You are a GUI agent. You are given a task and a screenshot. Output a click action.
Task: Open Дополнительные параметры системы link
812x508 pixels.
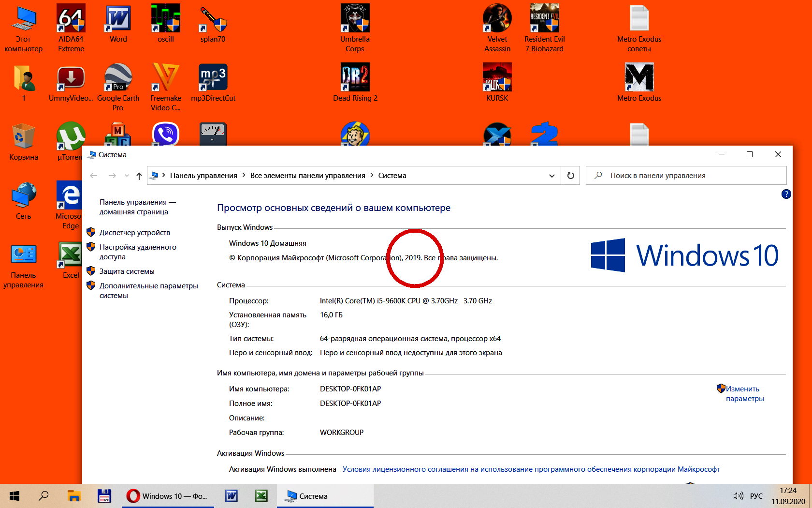click(x=149, y=291)
